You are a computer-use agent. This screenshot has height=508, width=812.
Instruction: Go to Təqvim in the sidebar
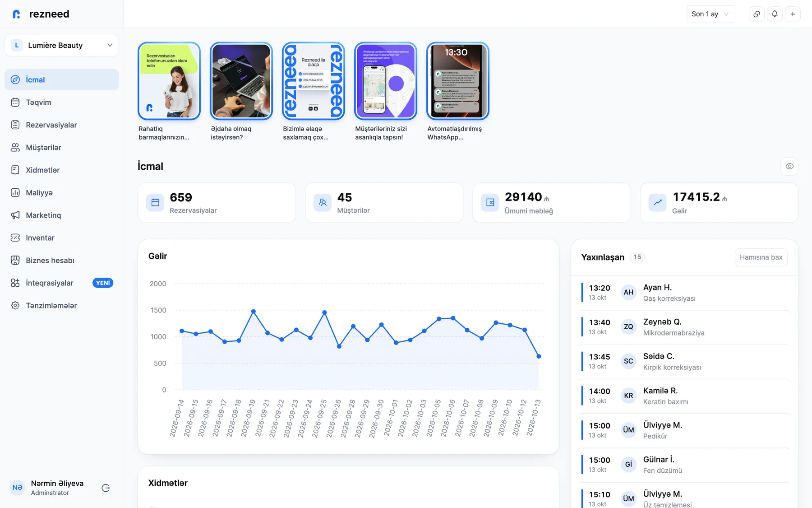62,102
